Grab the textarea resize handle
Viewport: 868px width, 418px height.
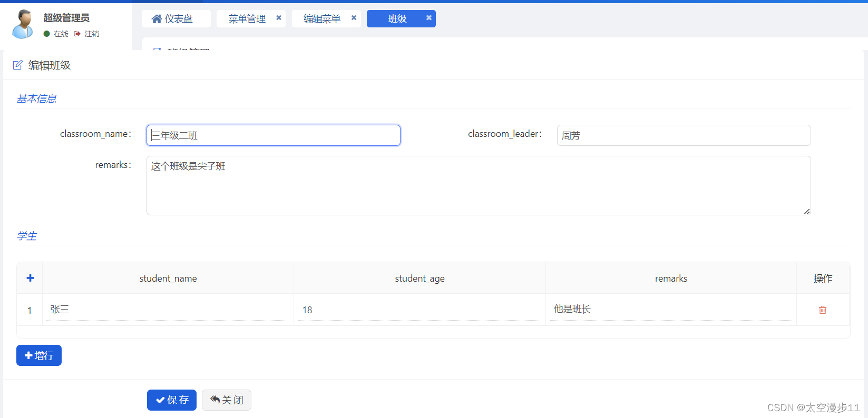(x=807, y=211)
